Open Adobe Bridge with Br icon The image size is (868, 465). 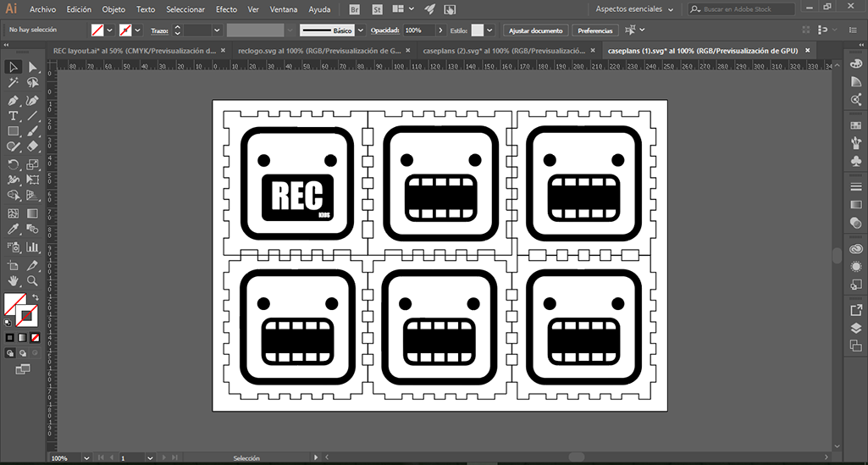356,9
